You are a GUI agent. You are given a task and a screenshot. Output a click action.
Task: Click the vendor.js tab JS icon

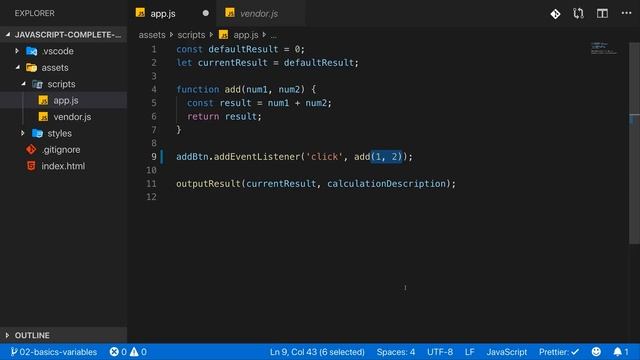[230, 13]
